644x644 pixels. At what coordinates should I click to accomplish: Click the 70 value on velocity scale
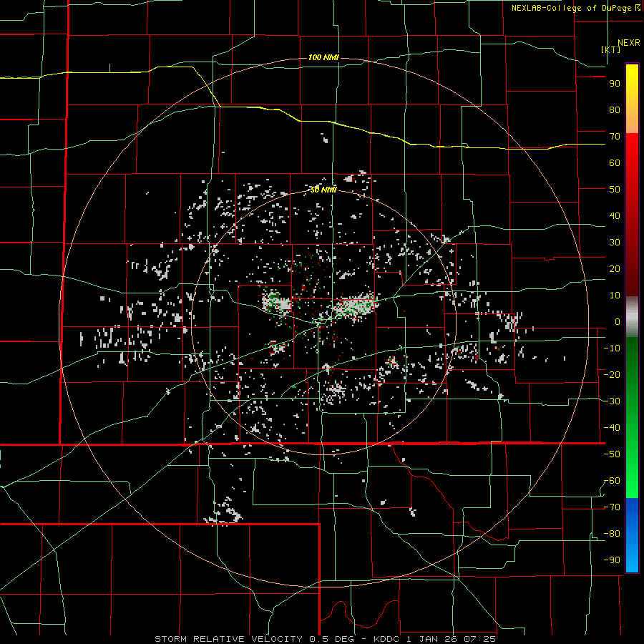pos(615,137)
